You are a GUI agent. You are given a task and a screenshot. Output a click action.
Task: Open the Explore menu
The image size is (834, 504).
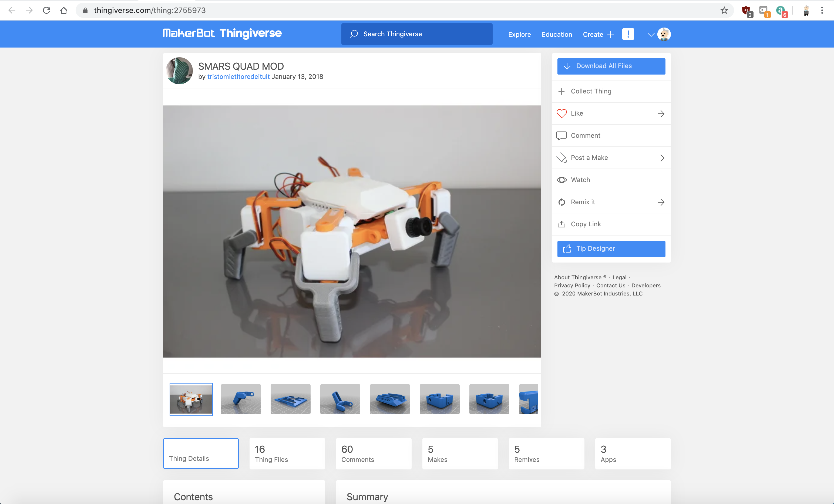click(x=519, y=35)
